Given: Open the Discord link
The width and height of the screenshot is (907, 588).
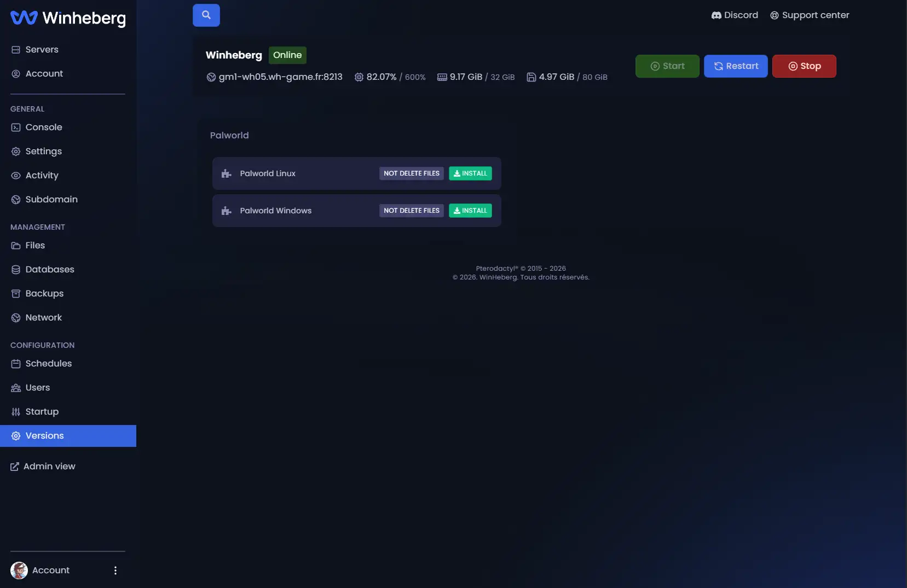Looking at the screenshot, I should click(735, 15).
